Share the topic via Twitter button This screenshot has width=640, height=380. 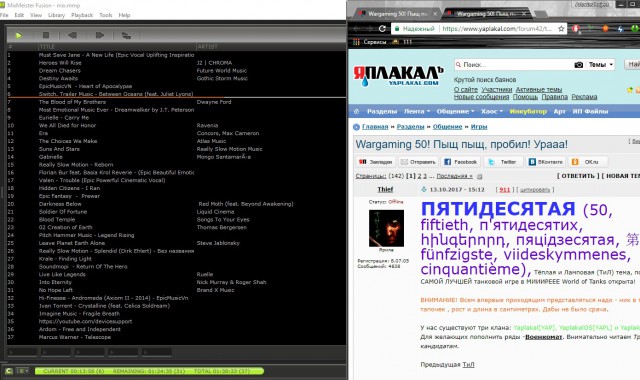pos(503,162)
